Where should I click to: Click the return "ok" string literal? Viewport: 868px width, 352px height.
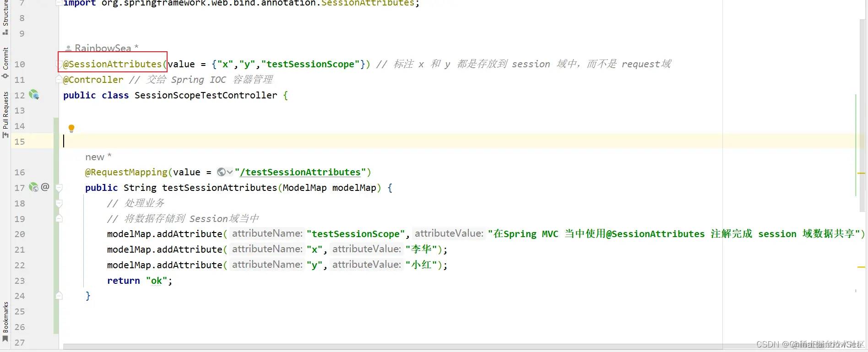(157, 281)
